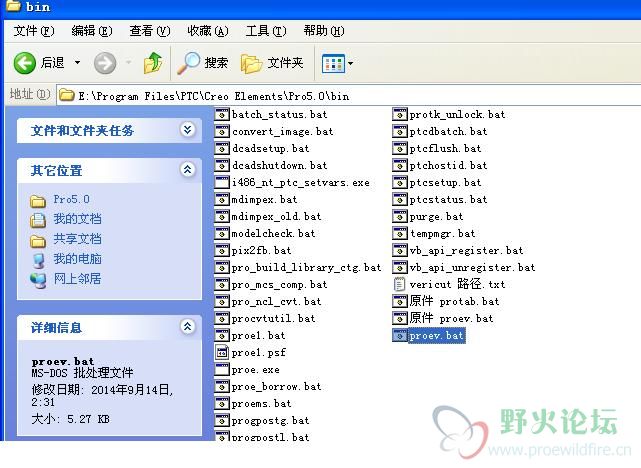Open the 工具(T) menu
The image size is (641, 468).
click(266, 31)
